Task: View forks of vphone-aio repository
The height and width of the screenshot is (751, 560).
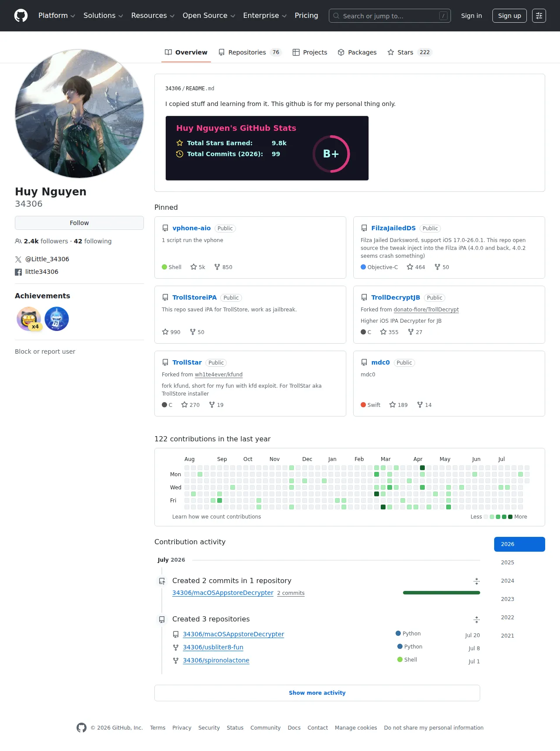Action: (223, 267)
